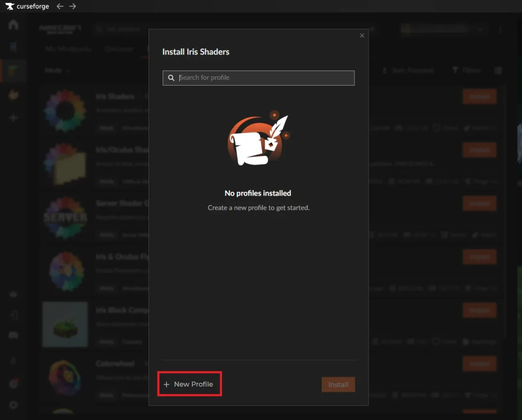Viewport: 522px width, 420px height.
Task: Select the Minecraft game sidebar icon
Action: [13, 71]
